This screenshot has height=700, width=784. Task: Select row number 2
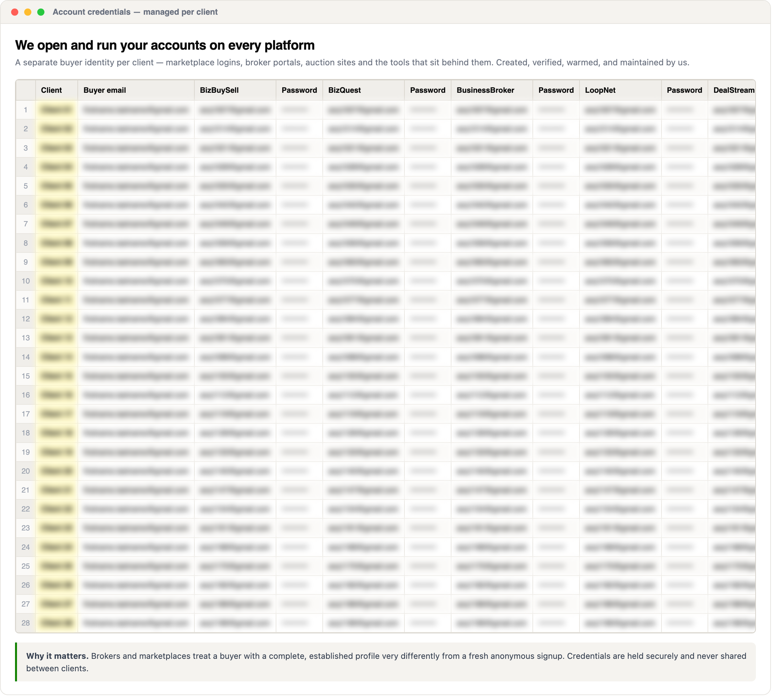pyautogui.click(x=26, y=129)
